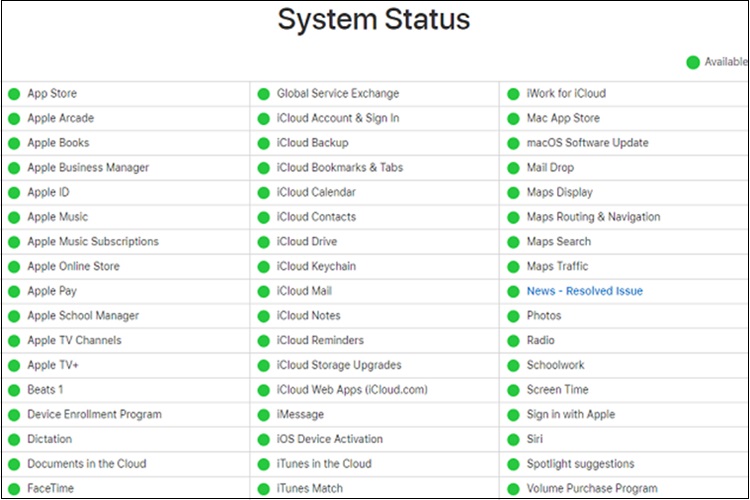
Task: Click iTunes in the Cloud text
Action: 324,464
